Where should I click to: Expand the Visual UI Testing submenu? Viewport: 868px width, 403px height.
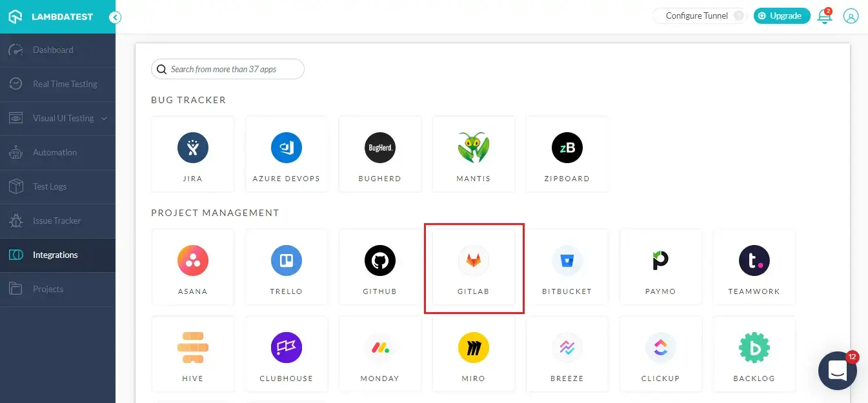tap(105, 119)
